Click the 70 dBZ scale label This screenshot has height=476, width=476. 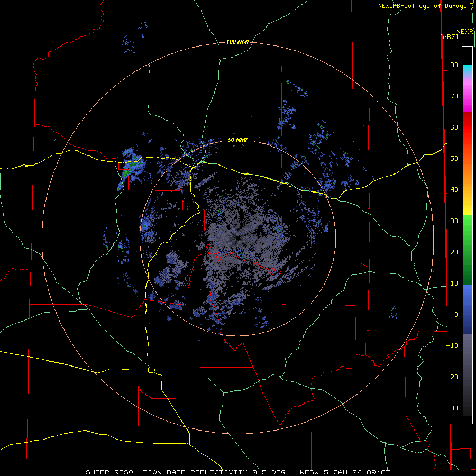(x=454, y=96)
